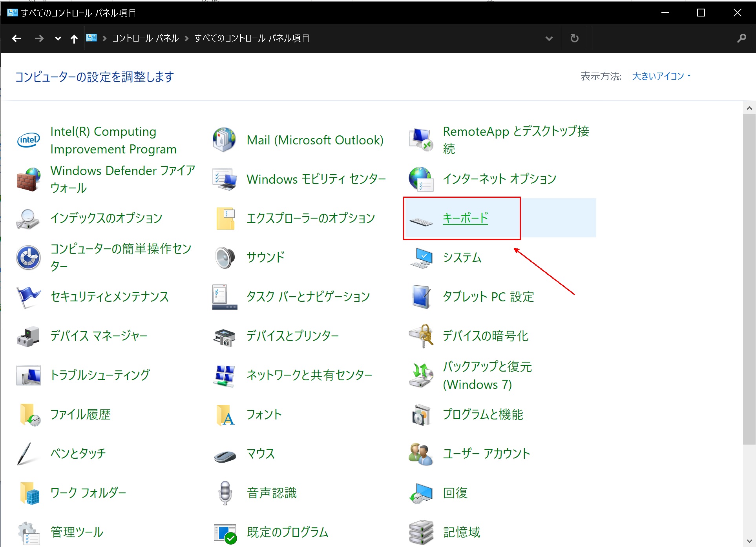The height and width of the screenshot is (547, 756).
Task: Click the ネットワークと共有センター icon
Action: [x=225, y=376]
